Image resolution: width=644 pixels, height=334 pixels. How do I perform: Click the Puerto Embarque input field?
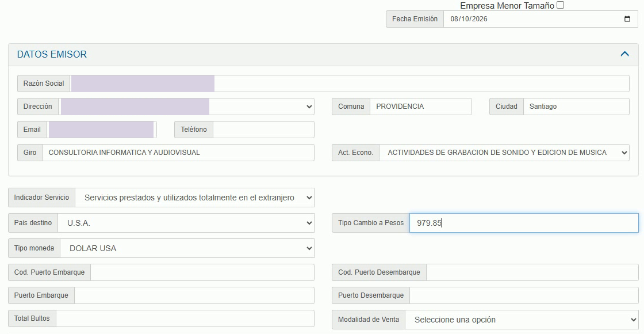coord(194,295)
